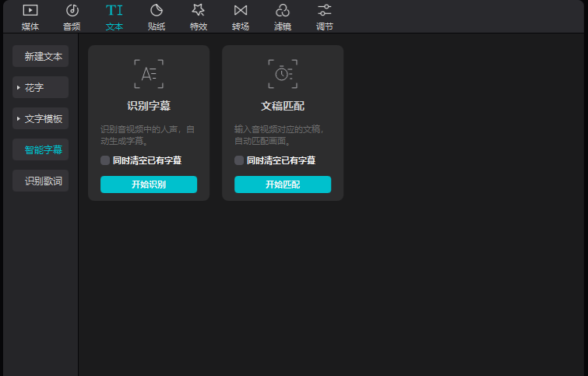This screenshot has width=588, height=376.
Task: Open the 转场 transitions panel icon
Action: pyautogui.click(x=241, y=10)
